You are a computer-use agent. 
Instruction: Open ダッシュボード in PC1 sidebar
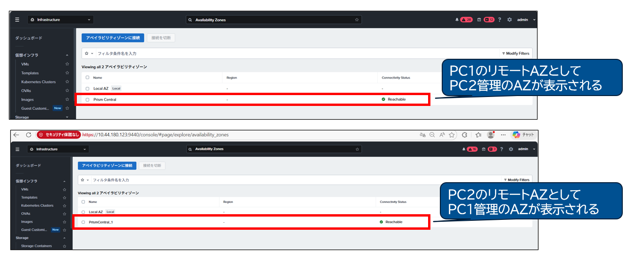(29, 38)
